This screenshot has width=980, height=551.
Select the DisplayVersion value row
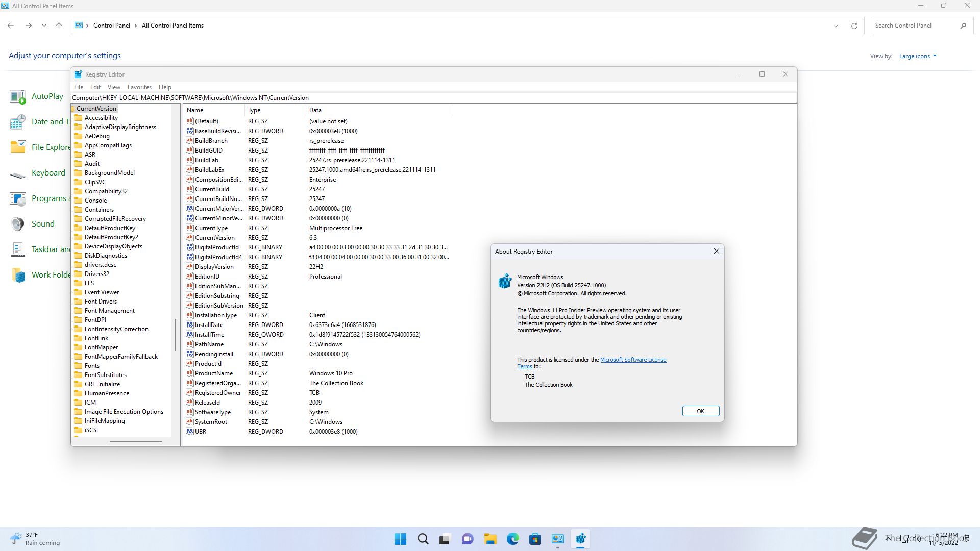(317, 267)
